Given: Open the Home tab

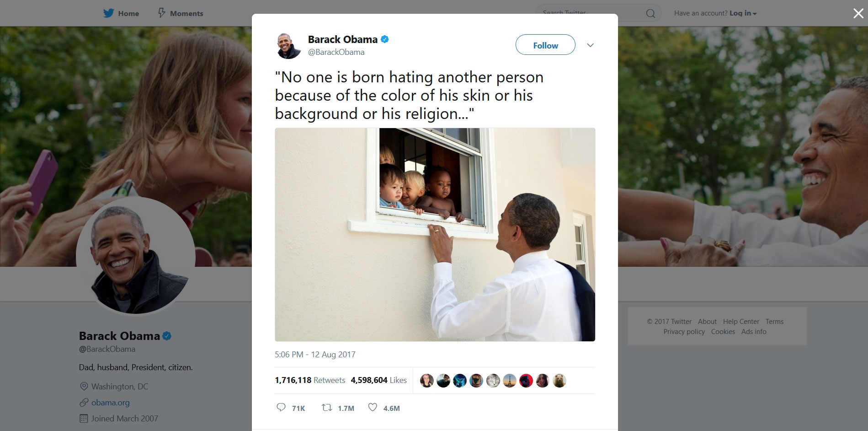Looking at the screenshot, I should click(x=121, y=13).
